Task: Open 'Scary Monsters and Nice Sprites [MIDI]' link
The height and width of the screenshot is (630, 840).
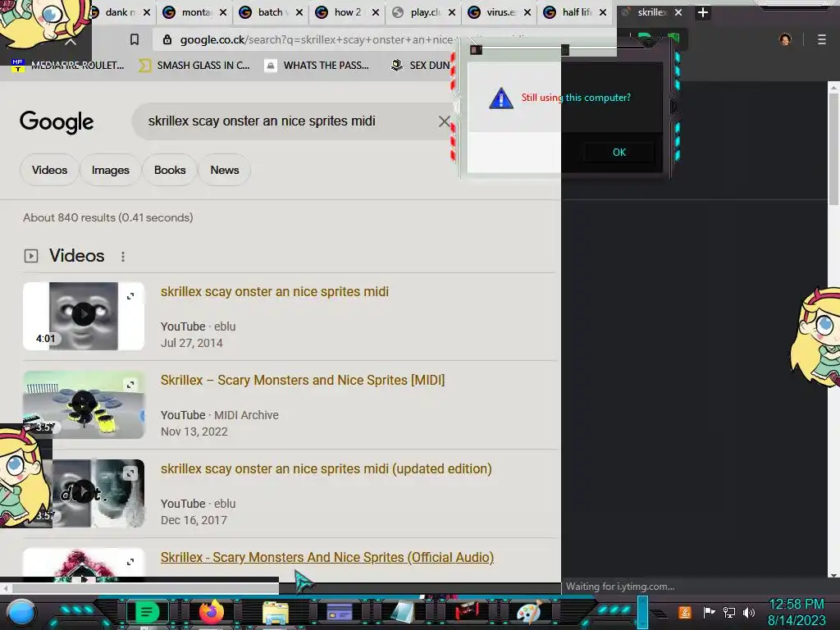Action: pyautogui.click(x=303, y=380)
